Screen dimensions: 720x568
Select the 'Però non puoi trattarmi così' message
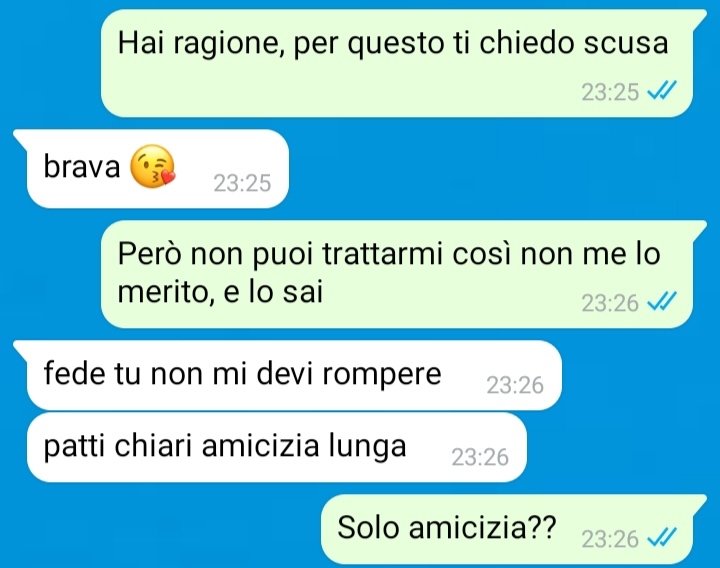(397, 274)
